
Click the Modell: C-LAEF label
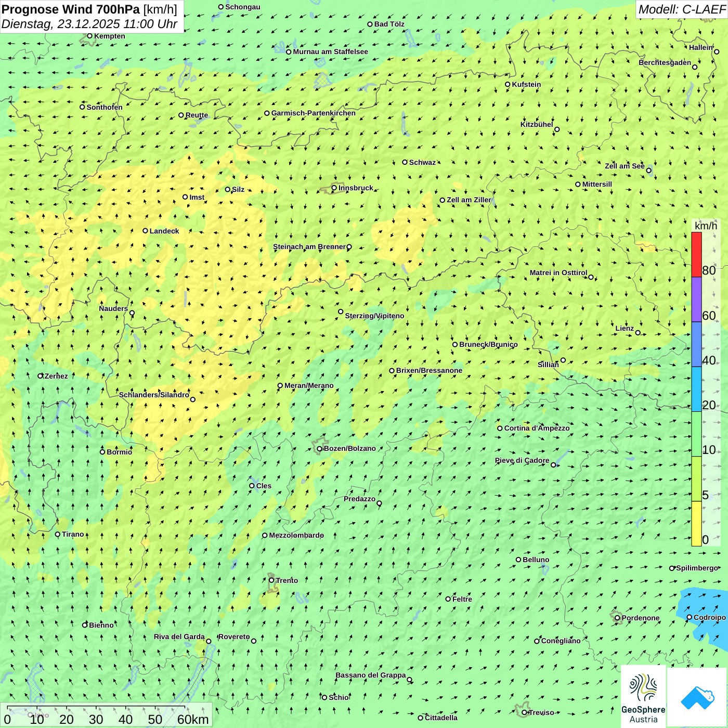pos(682,9)
